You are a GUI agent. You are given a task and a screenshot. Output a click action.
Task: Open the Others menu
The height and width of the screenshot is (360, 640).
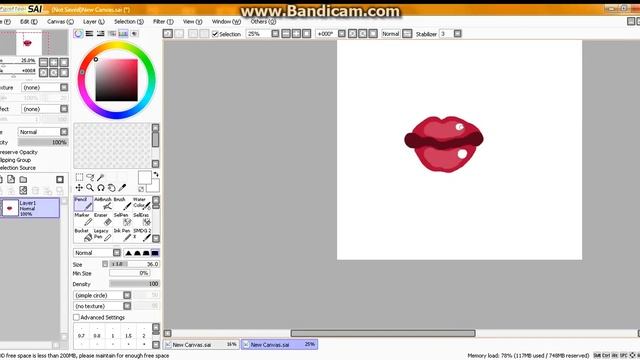pos(263,21)
